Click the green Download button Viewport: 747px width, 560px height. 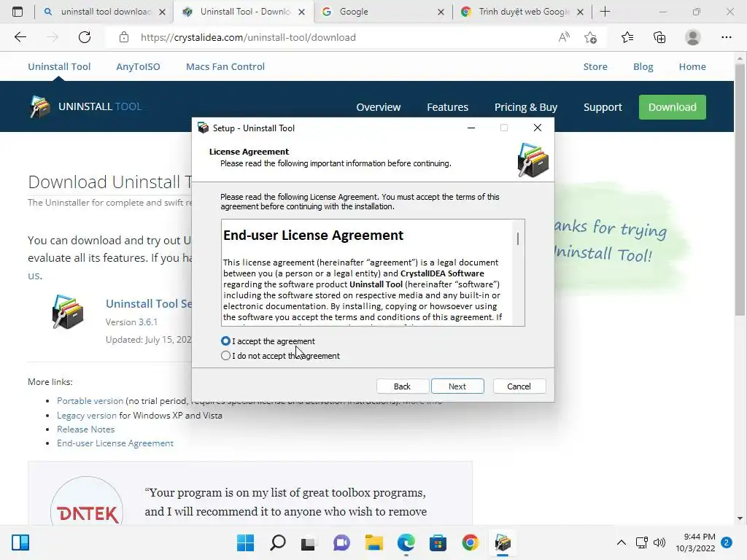tap(672, 107)
